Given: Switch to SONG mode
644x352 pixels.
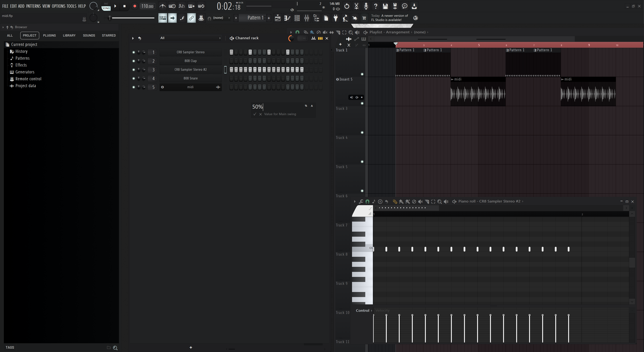Looking at the screenshot, I should pyautogui.click(x=106, y=8).
